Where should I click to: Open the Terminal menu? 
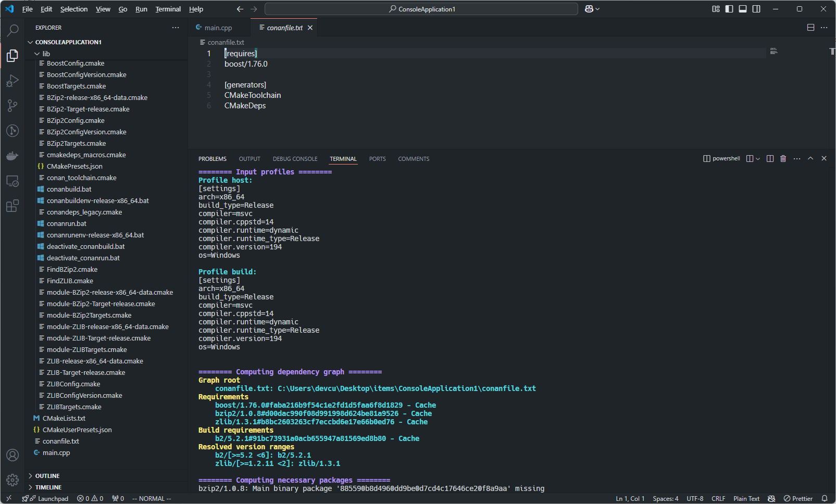click(168, 9)
